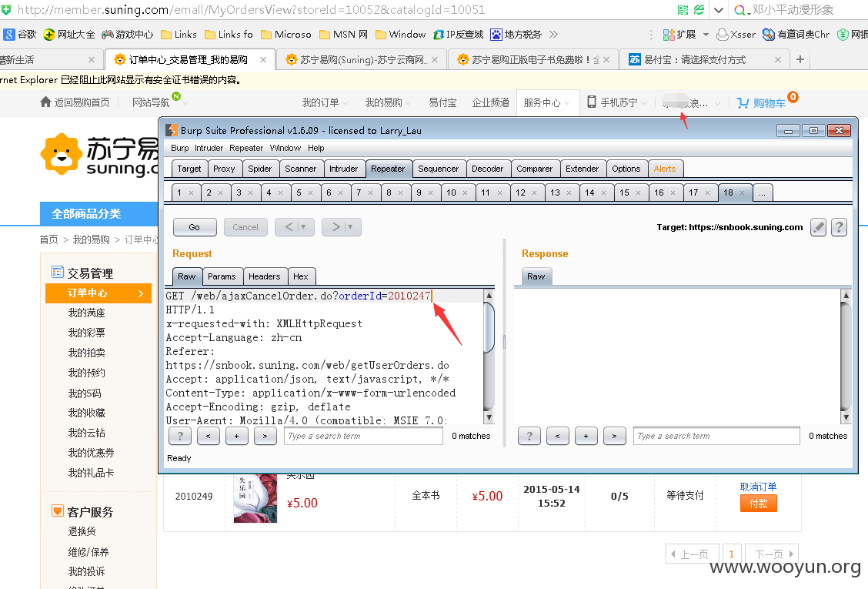Expand 网站导航 dropdown
This screenshot has width=868, height=589.
(159, 102)
